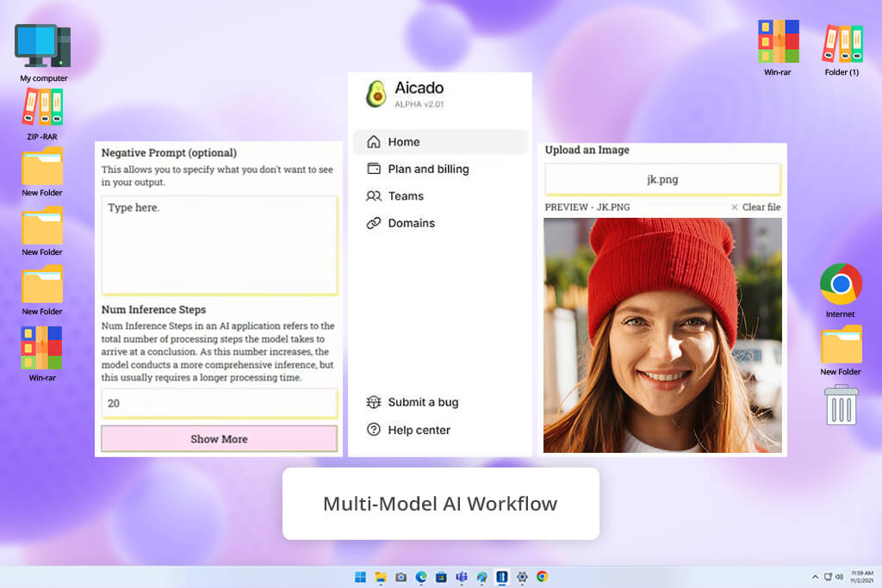The width and height of the screenshot is (882, 588).
Task: Open the Folder (1) desktop icon
Action: coord(842,49)
